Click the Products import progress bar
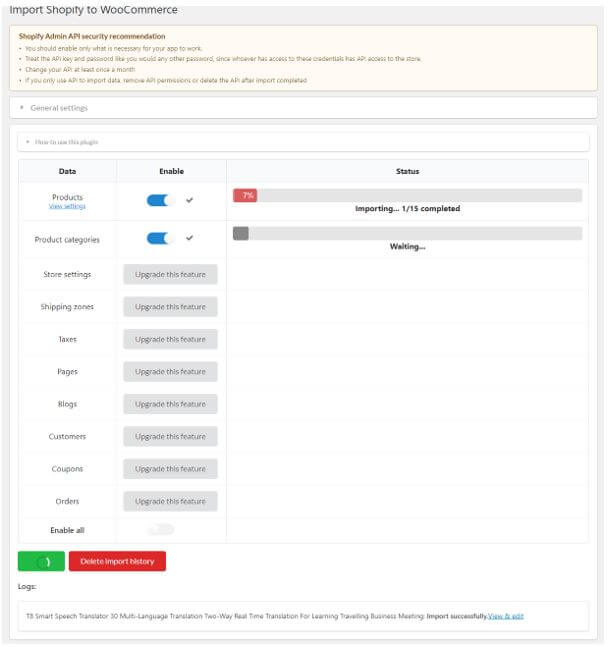This screenshot has height=647, width=608. (407, 196)
